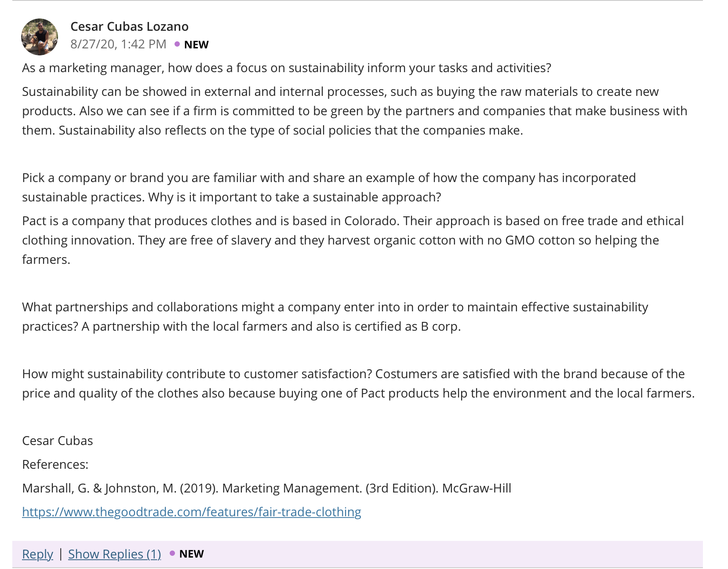Click the 'As a marketing manager' question line
The height and width of the screenshot is (569, 728).
tap(287, 68)
